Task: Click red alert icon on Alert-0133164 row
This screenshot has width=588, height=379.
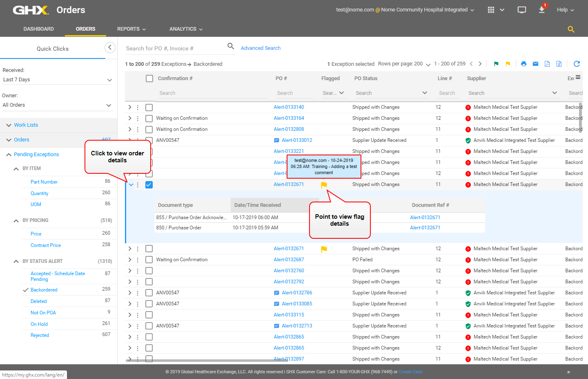Action: [x=468, y=119]
